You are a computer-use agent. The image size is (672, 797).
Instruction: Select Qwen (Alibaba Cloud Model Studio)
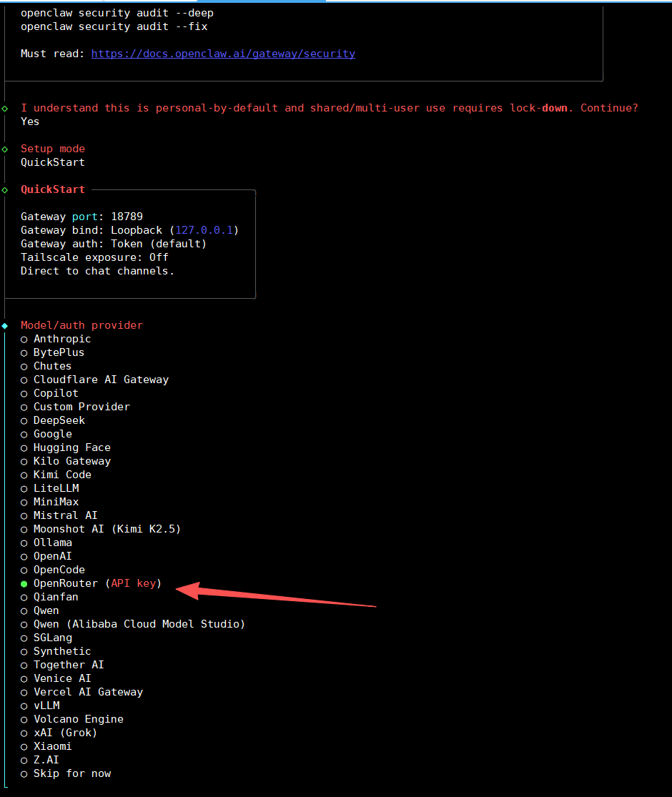(133, 624)
